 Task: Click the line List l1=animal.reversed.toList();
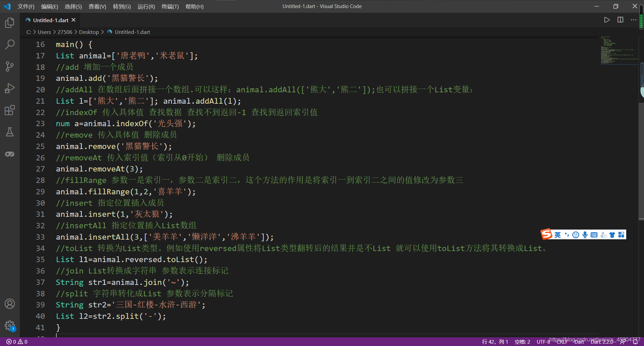pyautogui.click(x=131, y=259)
